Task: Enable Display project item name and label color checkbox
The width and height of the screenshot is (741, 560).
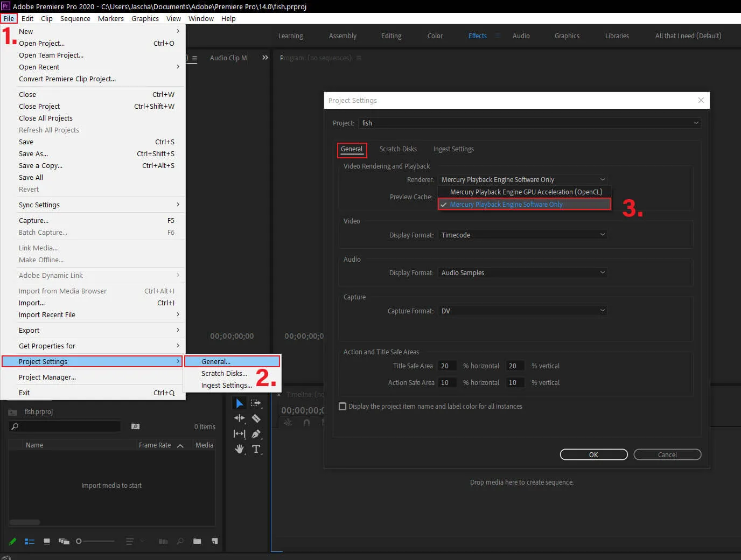Action: [x=342, y=407]
